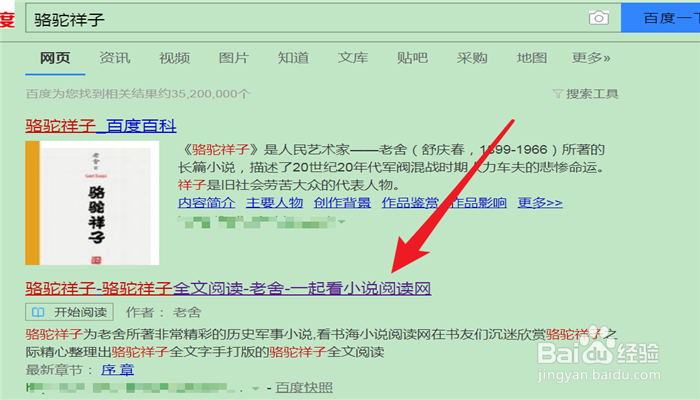The width and height of the screenshot is (700, 400).
Task: Select the 采购 tab
Action: click(472, 58)
